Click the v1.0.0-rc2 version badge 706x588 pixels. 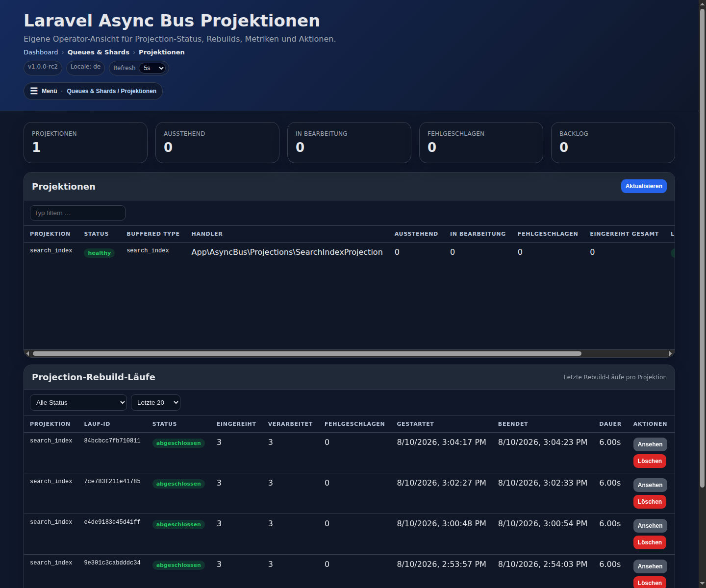[43, 67]
